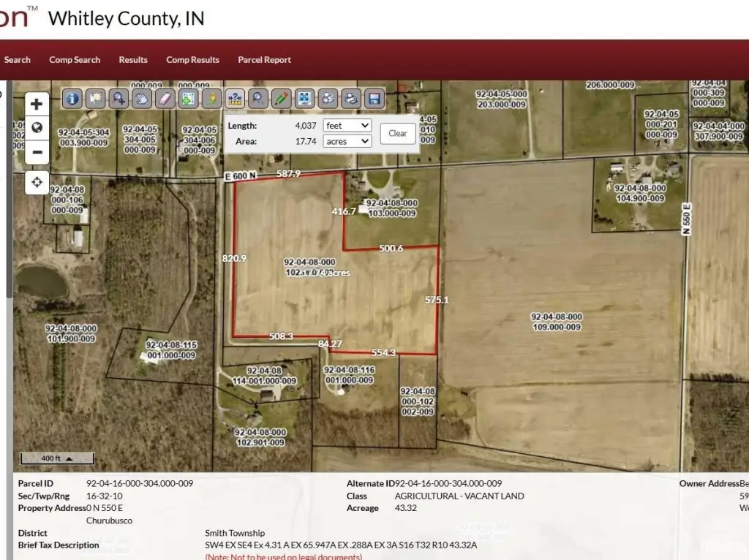Select the zoom-in magnifier tool
The width and height of the screenshot is (749, 560).
[118, 98]
